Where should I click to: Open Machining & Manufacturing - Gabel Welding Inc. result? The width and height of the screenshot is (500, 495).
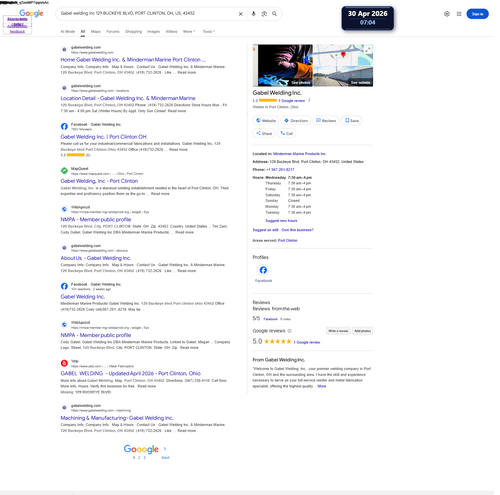click(x=117, y=418)
